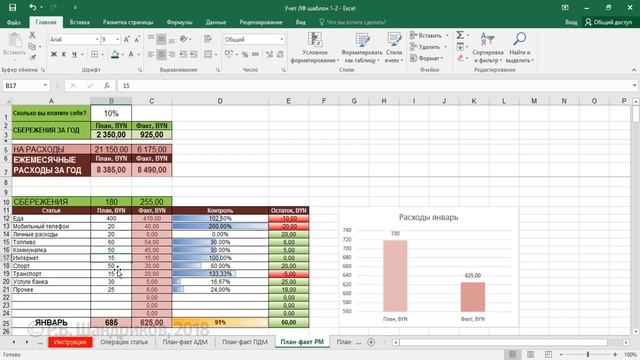The width and height of the screenshot is (640, 360).
Task: Click column D header
Action: [x=220, y=101]
